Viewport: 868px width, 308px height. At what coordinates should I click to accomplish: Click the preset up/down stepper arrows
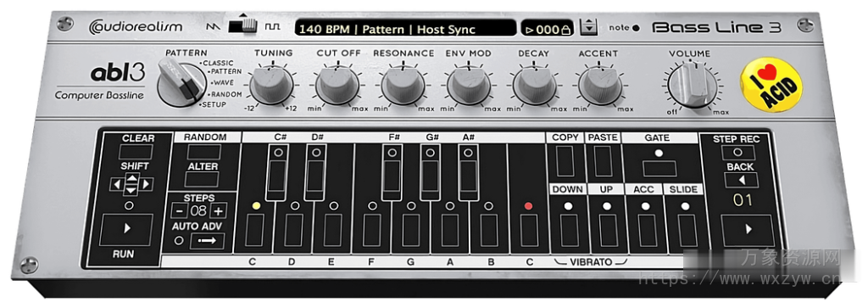click(588, 26)
